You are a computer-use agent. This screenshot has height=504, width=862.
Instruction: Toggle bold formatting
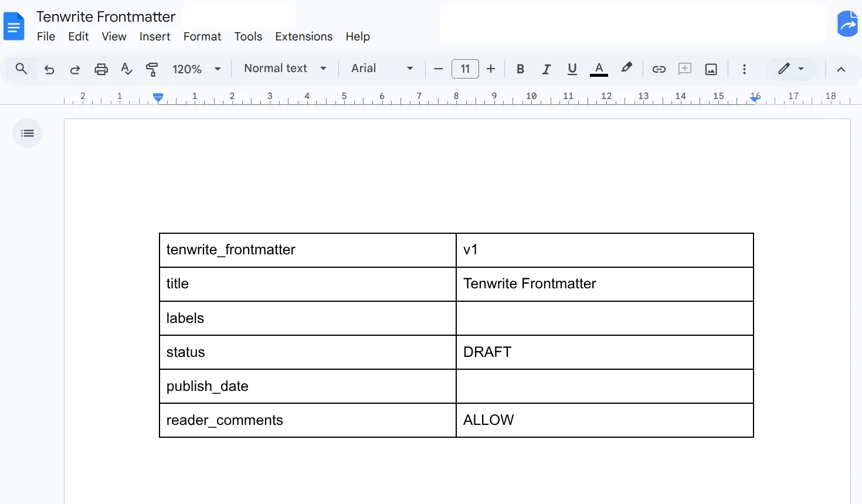click(520, 69)
